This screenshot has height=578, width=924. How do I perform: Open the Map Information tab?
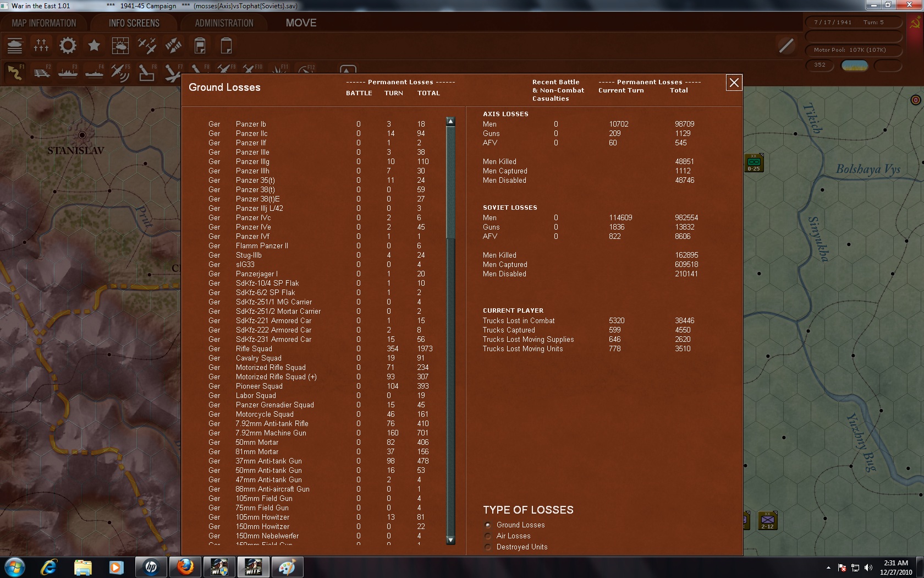pos(44,23)
